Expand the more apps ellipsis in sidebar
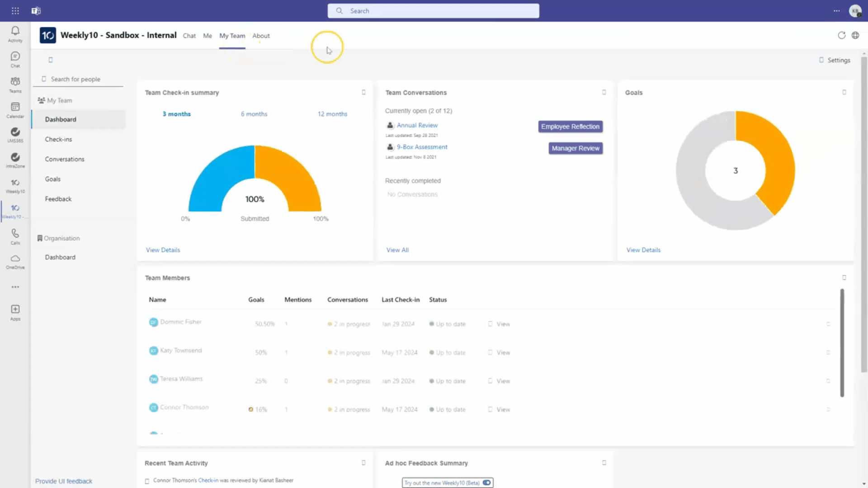This screenshot has height=488, width=868. (15, 287)
